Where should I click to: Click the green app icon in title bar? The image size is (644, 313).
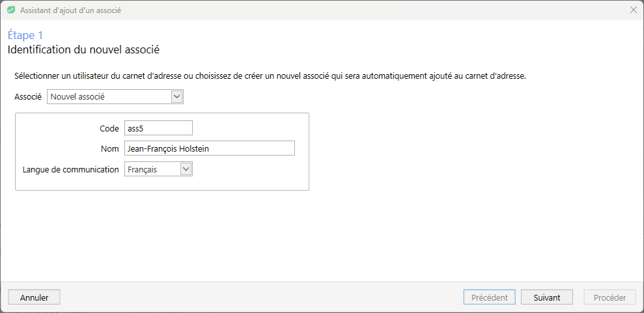click(11, 10)
